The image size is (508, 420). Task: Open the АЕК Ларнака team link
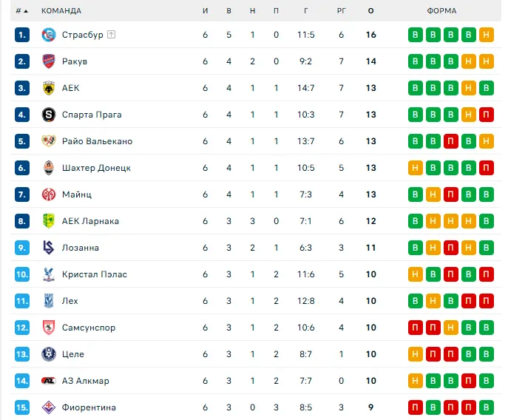click(x=90, y=221)
